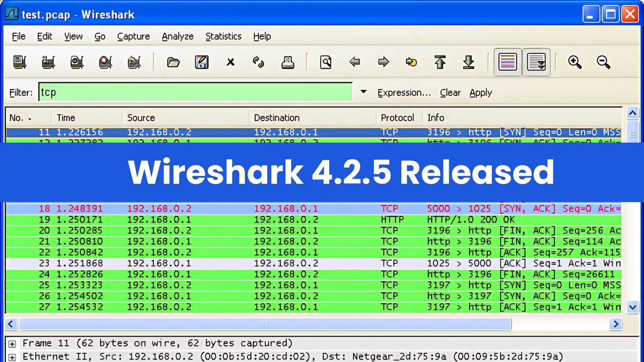Sort packets by Source column header

coord(186,118)
